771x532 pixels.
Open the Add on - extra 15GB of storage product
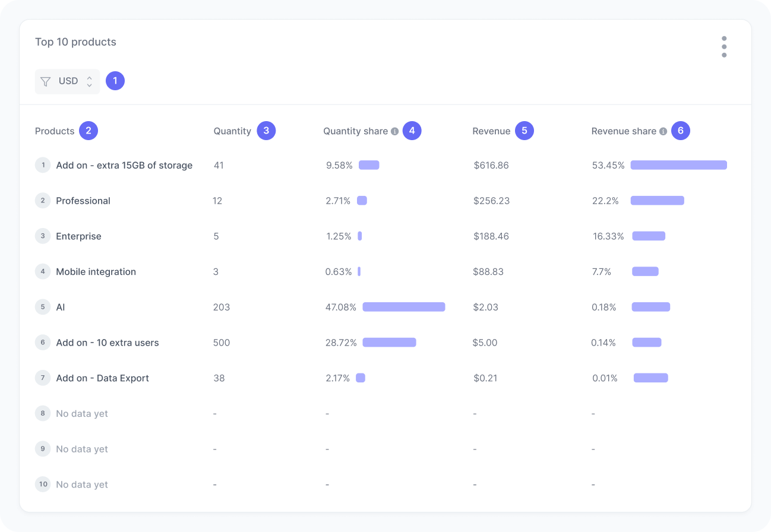coord(124,165)
